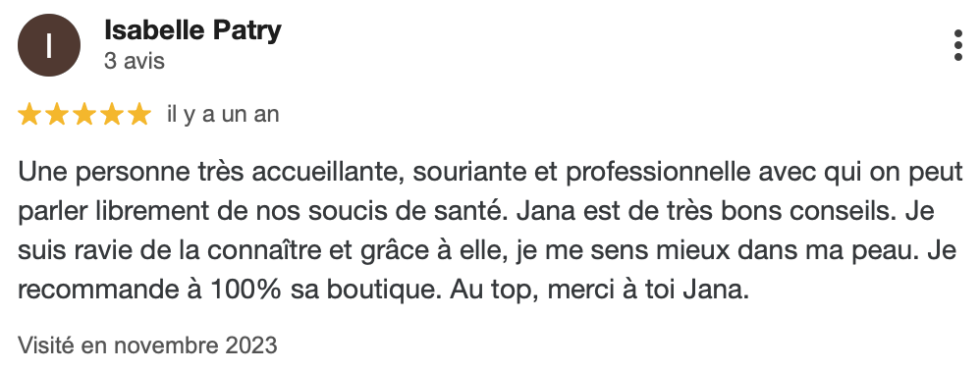Click the fifth yellow rating star
The height and width of the screenshot is (371, 980).
(x=138, y=115)
